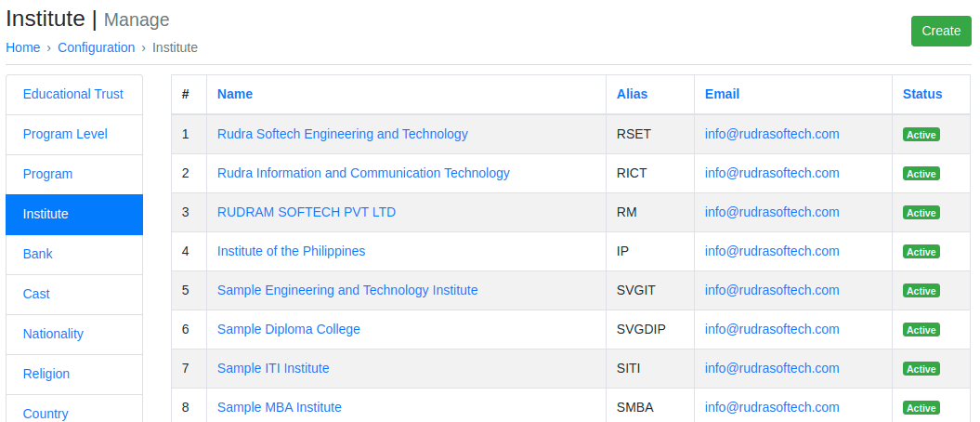This screenshot has width=980, height=422.
Task: Select Religion in sidebar menu
Action: pyautogui.click(x=46, y=374)
